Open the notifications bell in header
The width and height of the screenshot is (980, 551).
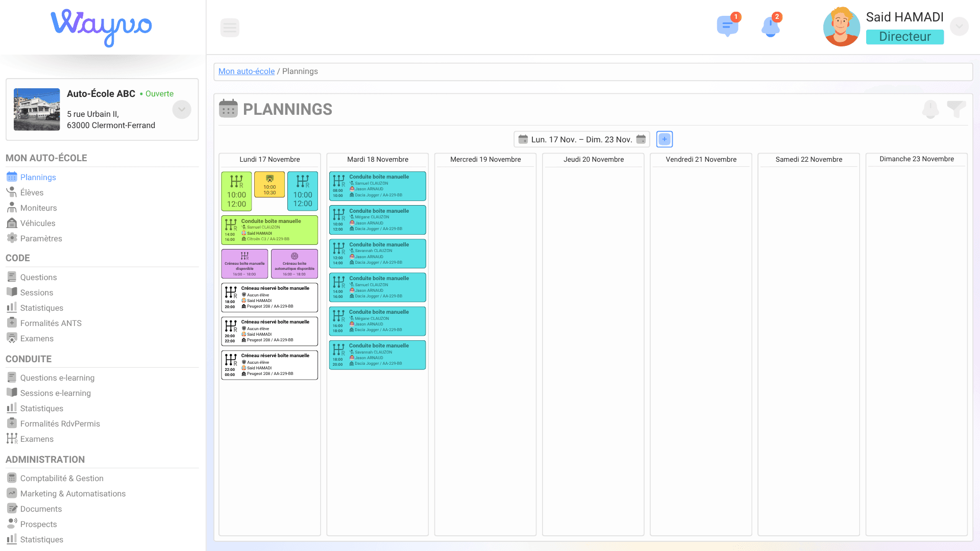(x=770, y=27)
